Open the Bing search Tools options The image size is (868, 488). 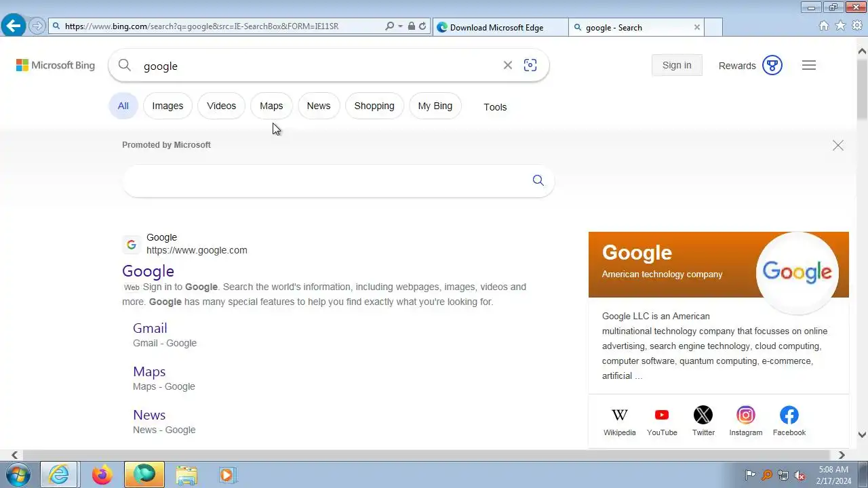(x=495, y=107)
